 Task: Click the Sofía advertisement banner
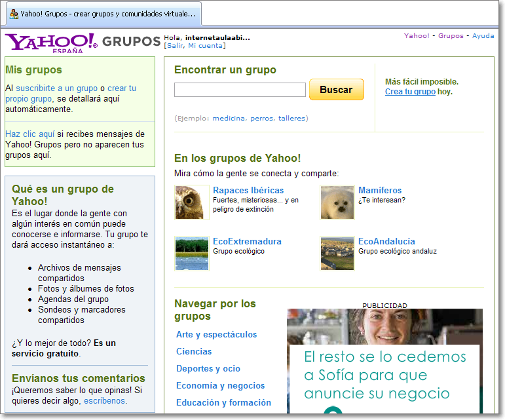tap(385, 361)
